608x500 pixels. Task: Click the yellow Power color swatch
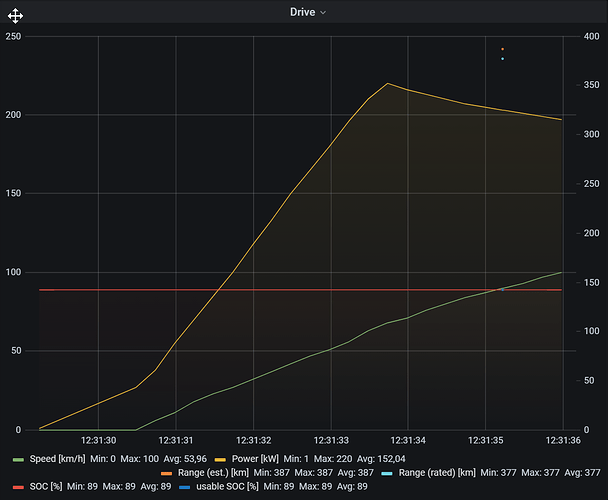(x=220, y=460)
